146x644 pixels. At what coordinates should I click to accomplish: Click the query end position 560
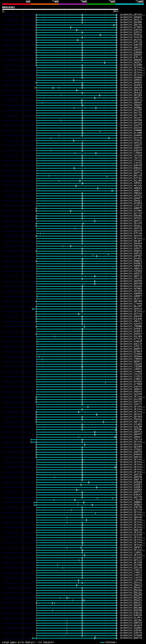click(115, 11)
